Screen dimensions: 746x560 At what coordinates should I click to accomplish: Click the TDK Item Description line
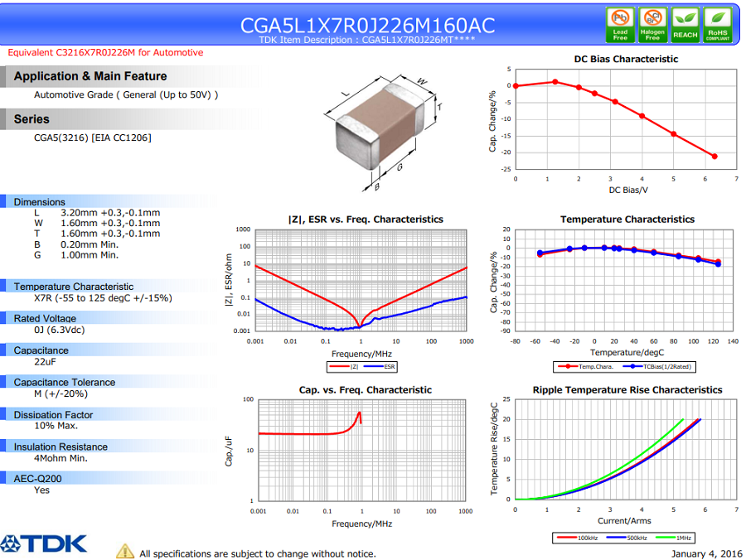pyautogui.click(x=367, y=40)
